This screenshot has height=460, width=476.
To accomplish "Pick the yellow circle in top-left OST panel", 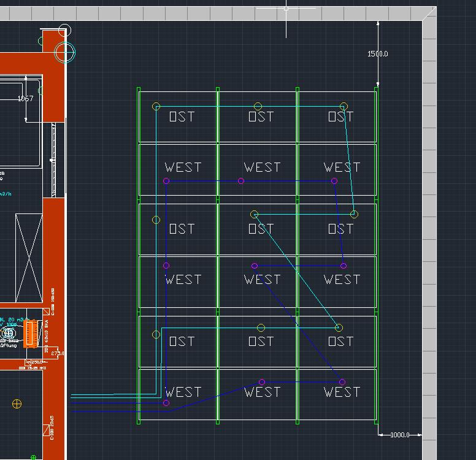I will [x=156, y=107].
